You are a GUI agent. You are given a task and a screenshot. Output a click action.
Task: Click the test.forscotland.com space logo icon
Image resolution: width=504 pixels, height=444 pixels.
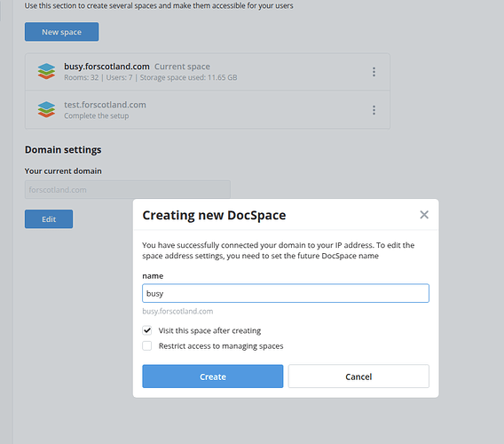[46, 110]
